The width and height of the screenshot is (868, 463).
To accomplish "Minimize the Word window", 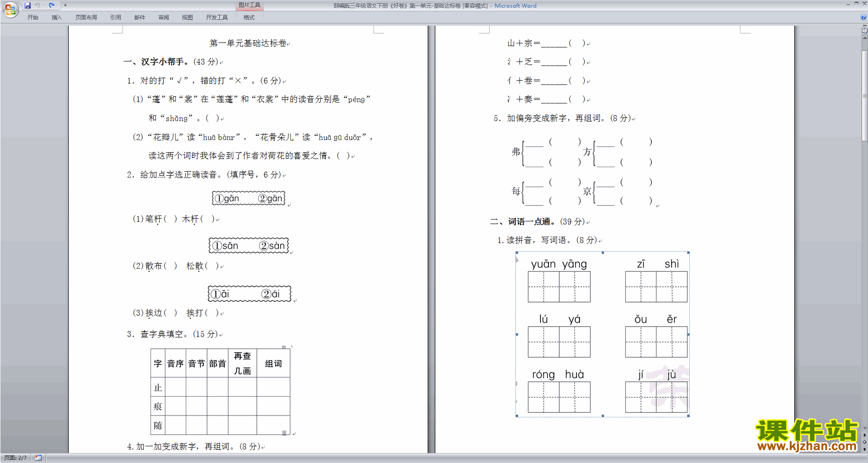I will [x=848, y=4].
